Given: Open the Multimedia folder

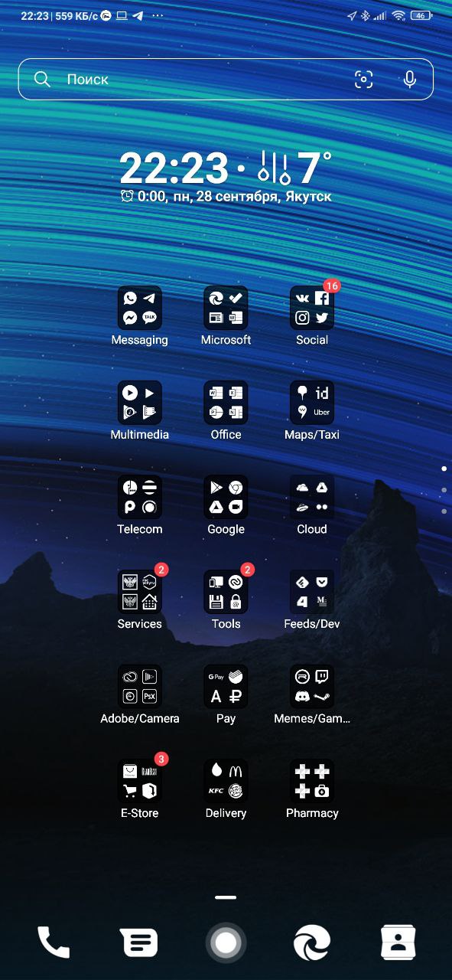Looking at the screenshot, I should click(139, 403).
